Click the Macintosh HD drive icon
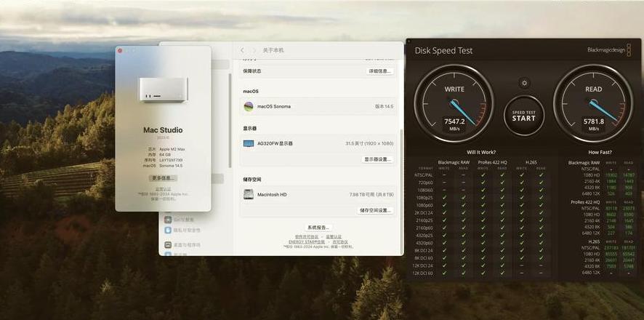Image resolution: width=644 pixels, height=320 pixels. tap(249, 194)
